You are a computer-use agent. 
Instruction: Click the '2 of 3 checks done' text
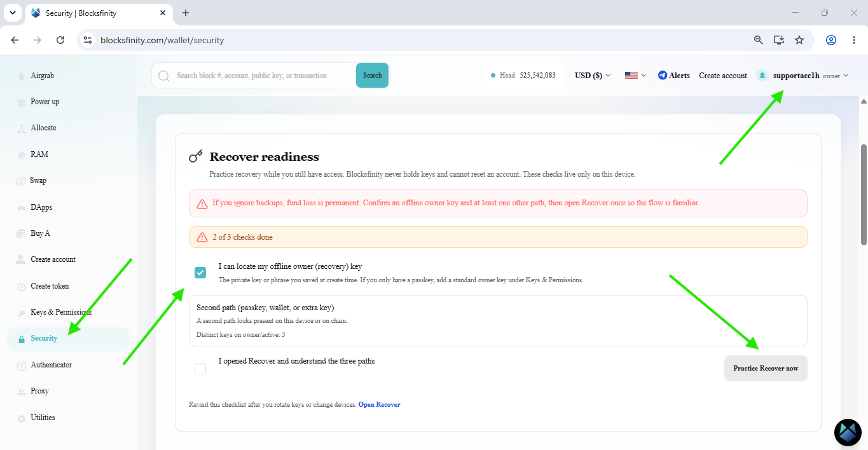[242, 237]
